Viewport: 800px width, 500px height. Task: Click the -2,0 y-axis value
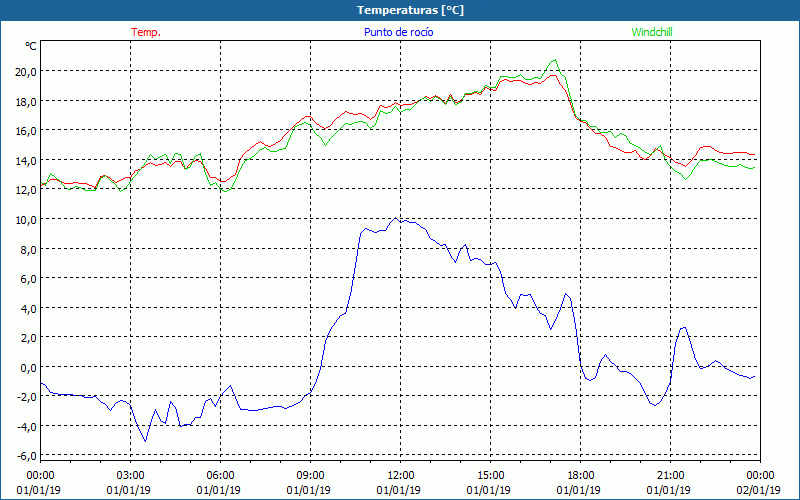(26, 396)
